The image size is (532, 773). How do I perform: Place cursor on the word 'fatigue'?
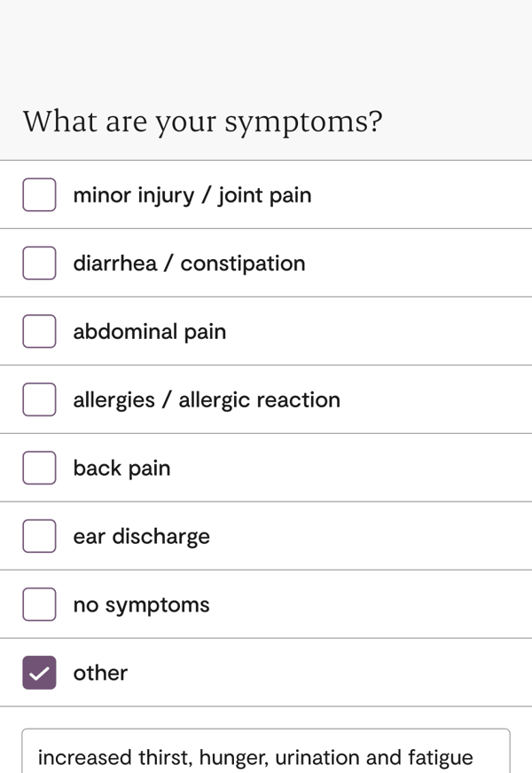coord(440,758)
